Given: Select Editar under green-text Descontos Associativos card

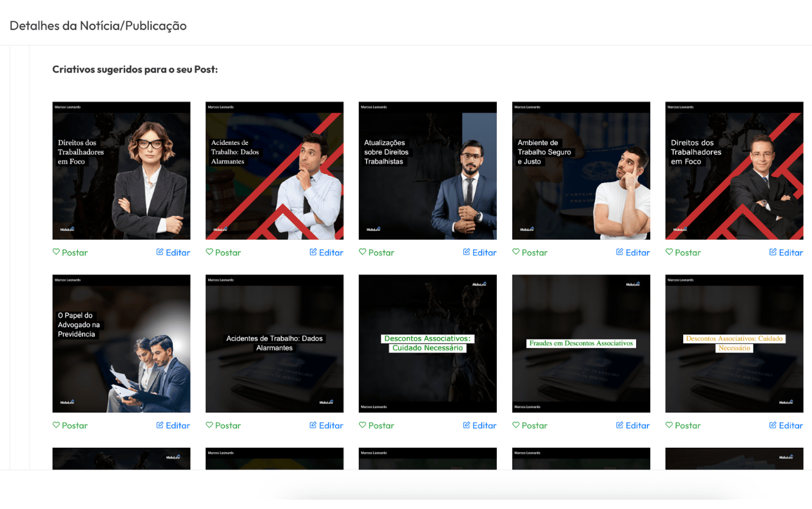Looking at the screenshot, I should point(480,425).
